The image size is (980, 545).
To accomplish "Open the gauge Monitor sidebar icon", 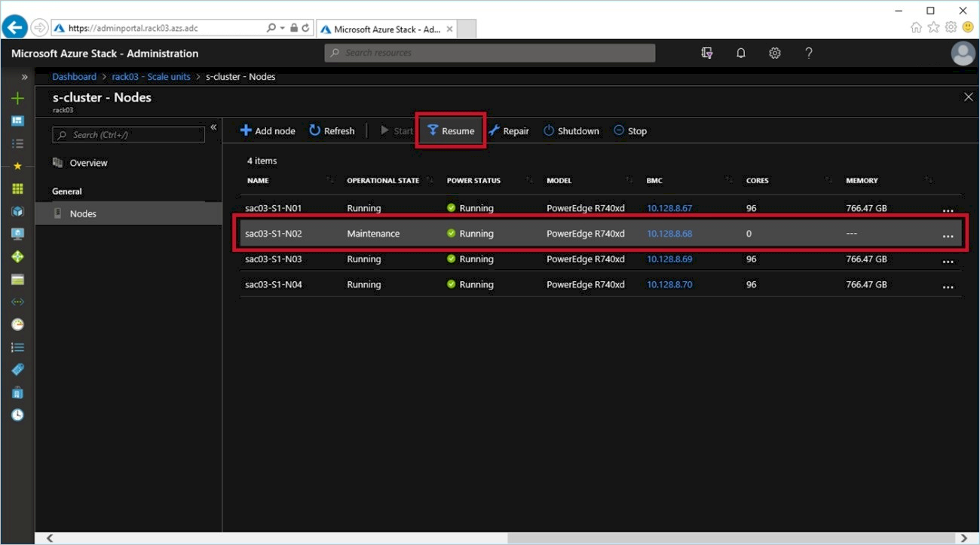I will [17, 324].
